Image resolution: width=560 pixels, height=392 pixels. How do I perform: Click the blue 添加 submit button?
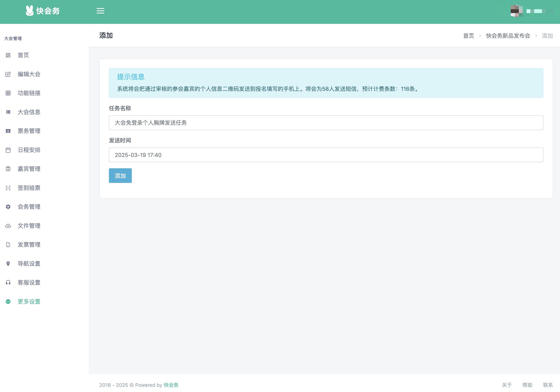point(120,176)
